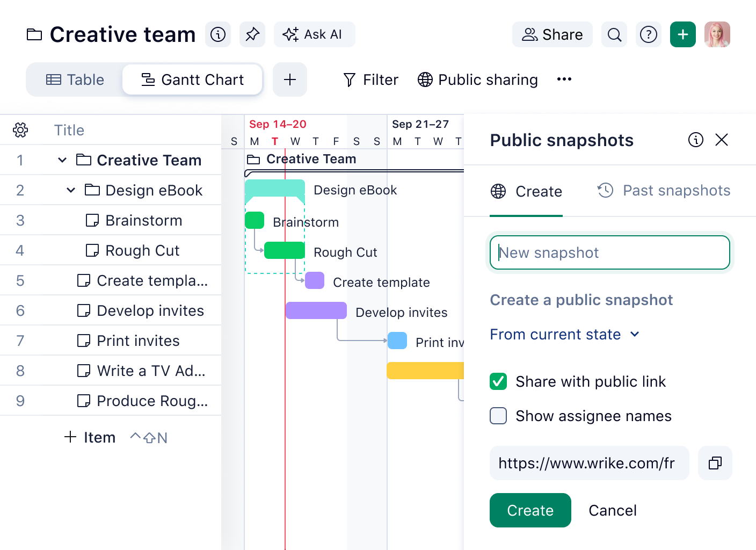Open table settings gear above row numbers
Screen dimensions: 756x550
(20, 129)
